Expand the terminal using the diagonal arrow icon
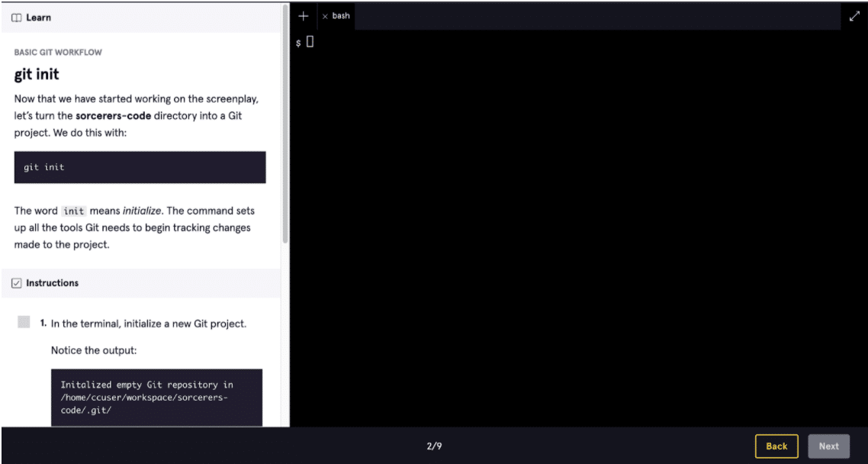Viewport: 868px width, 464px height. coord(855,15)
